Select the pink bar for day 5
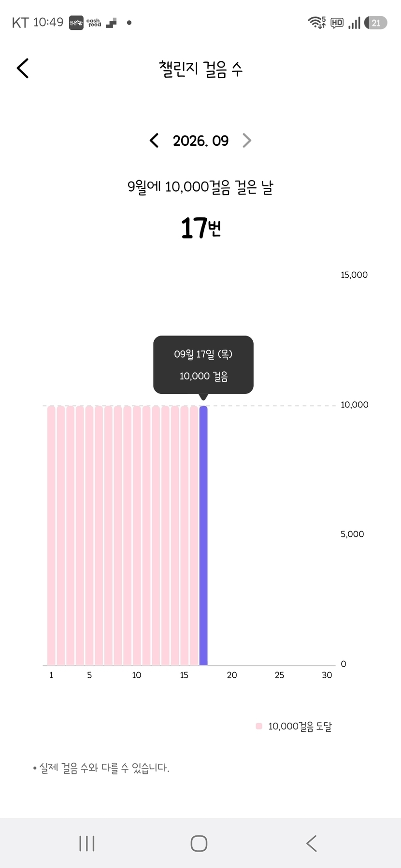 [x=89, y=535]
